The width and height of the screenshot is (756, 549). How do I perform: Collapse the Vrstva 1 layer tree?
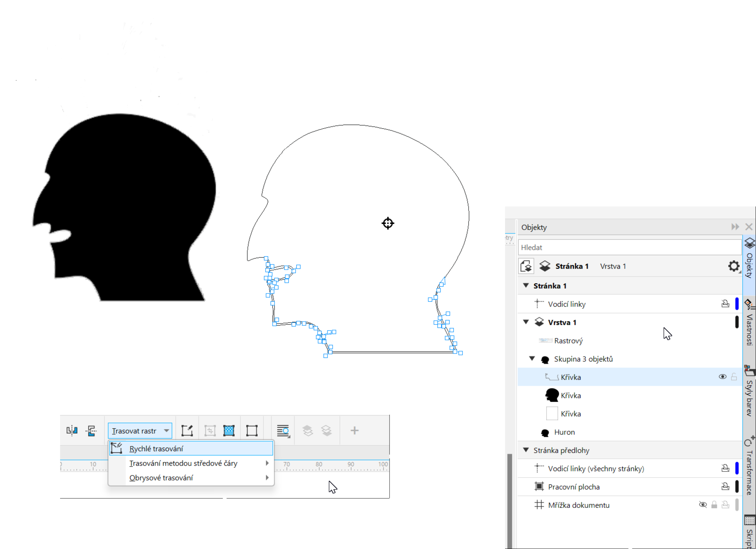tap(526, 322)
